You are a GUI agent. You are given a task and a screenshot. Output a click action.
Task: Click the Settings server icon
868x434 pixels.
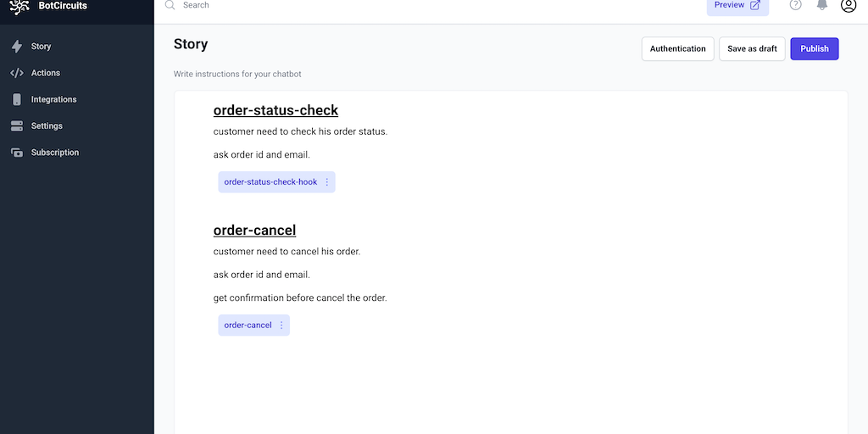click(x=17, y=126)
